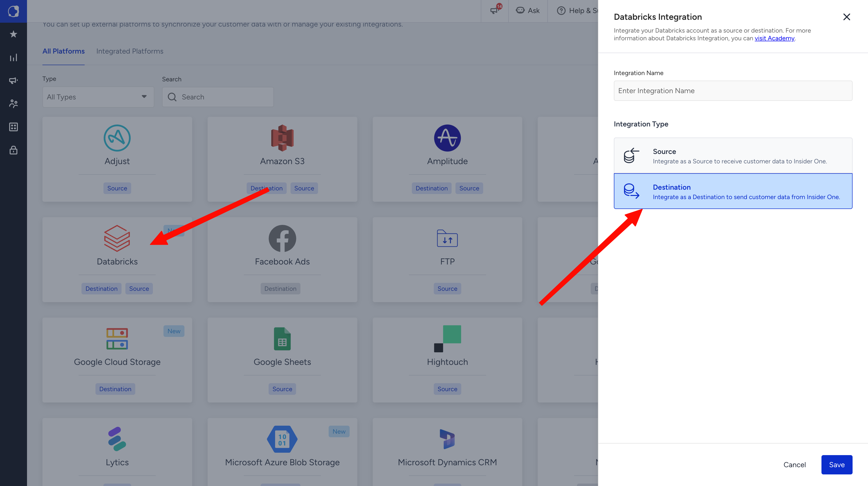This screenshot has height=486, width=868.
Task: Click the Databricks logo
Action: [x=117, y=238]
